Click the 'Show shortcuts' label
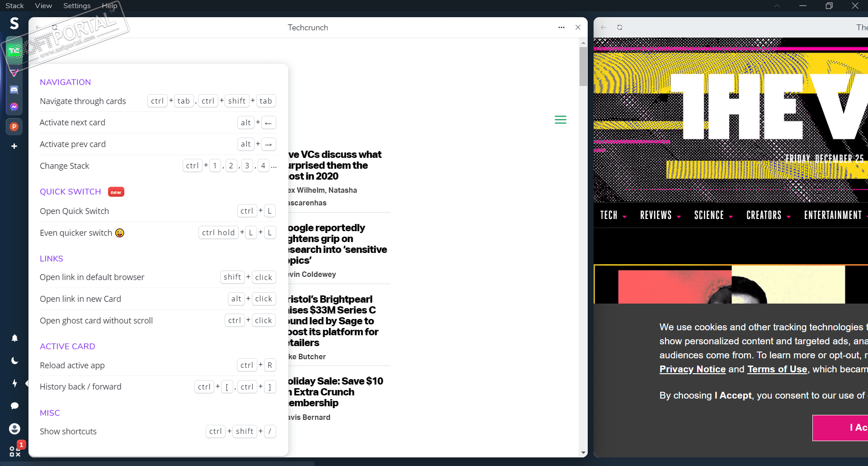The image size is (868, 466). [68, 432]
